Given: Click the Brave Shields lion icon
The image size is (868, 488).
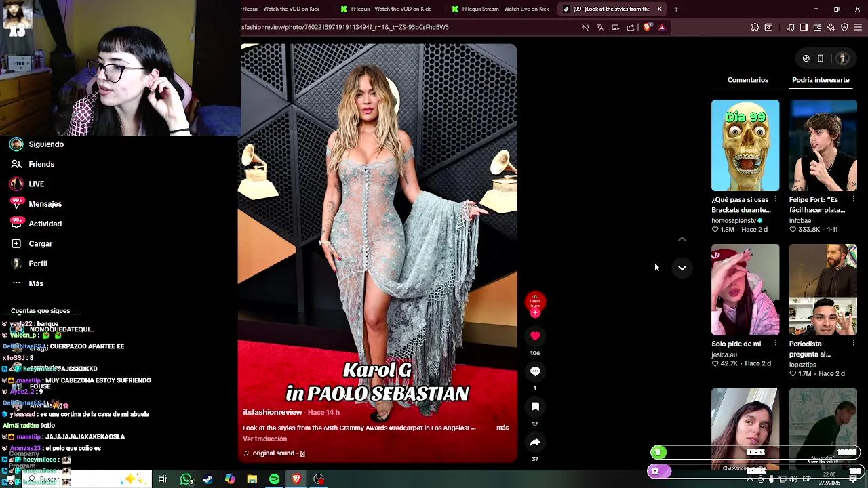Looking at the screenshot, I should click(647, 27).
